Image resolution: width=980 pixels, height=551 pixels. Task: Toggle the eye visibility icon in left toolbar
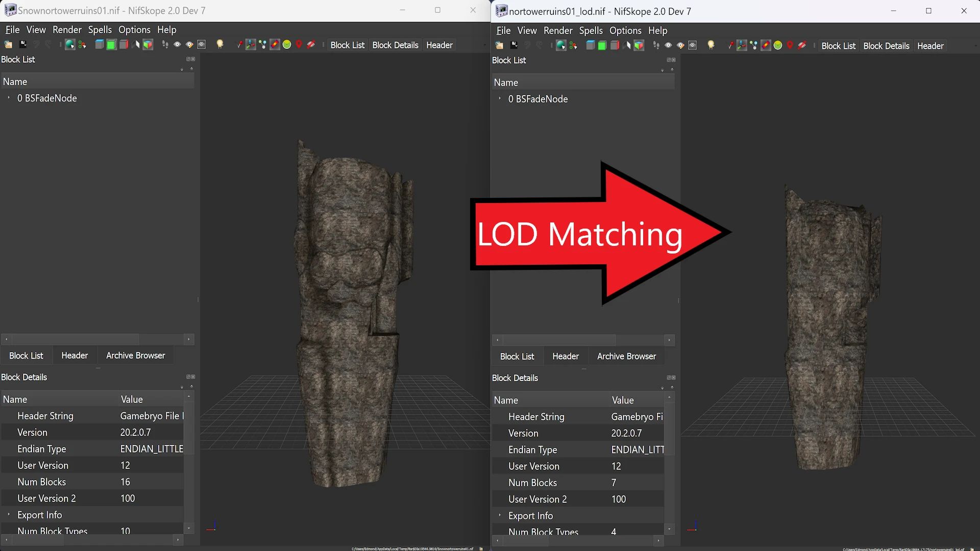tap(177, 44)
